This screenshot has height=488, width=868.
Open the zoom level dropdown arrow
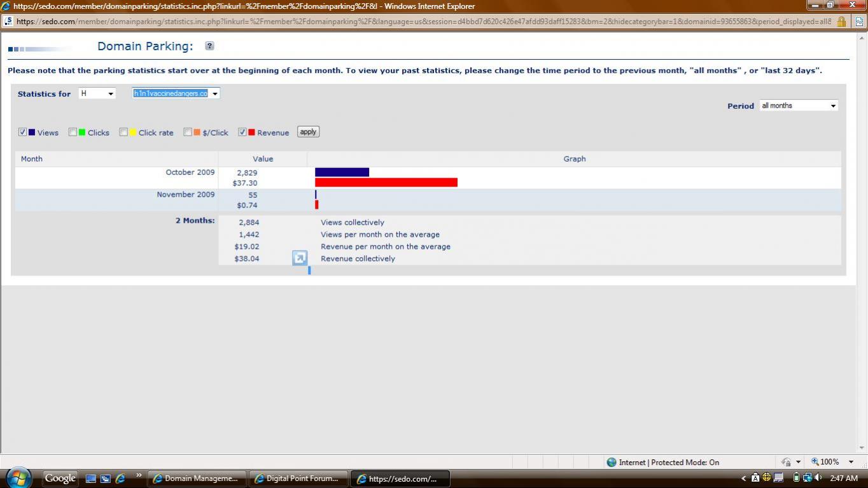(x=851, y=462)
